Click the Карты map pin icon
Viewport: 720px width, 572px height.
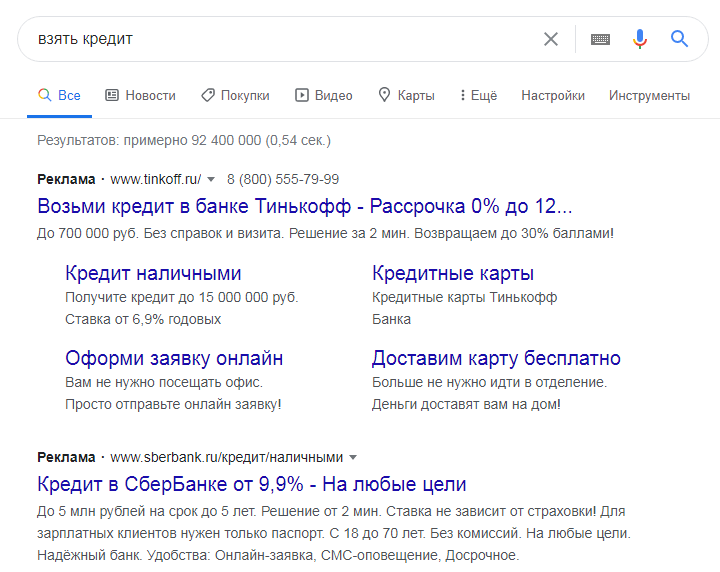(384, 95)
